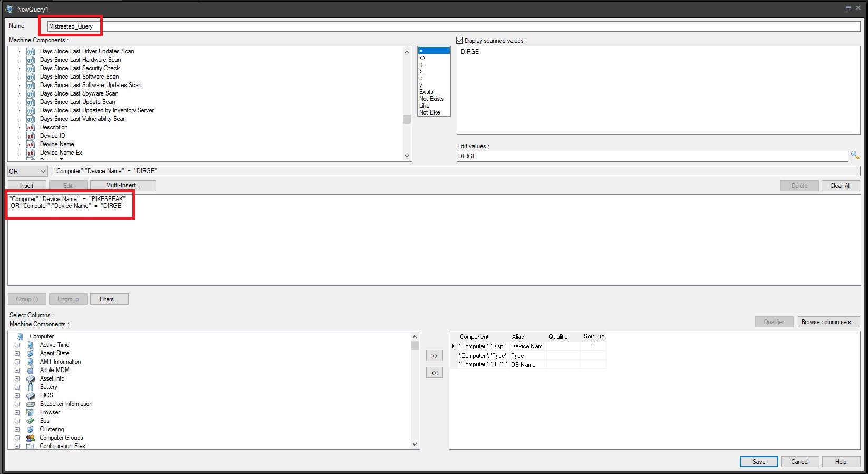
Task: Save the query with Save button
Action: pyautogui.click(x=759, y=462)
